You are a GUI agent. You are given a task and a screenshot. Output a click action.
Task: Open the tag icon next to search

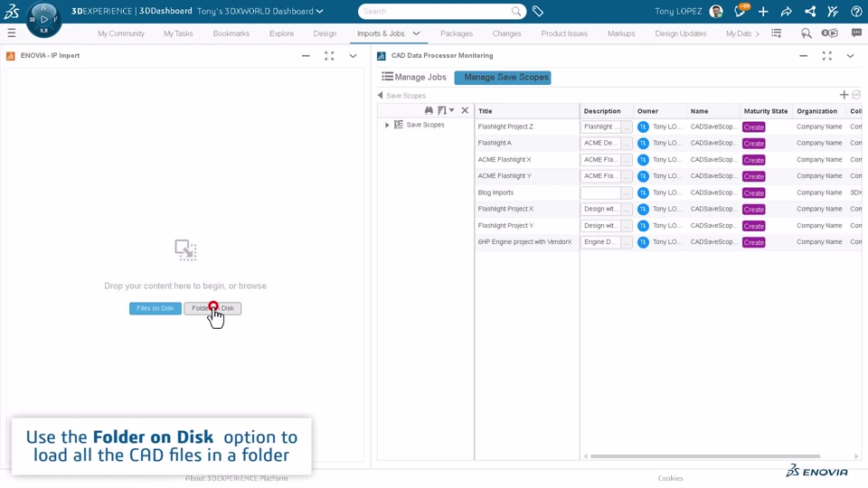[537, 11]
